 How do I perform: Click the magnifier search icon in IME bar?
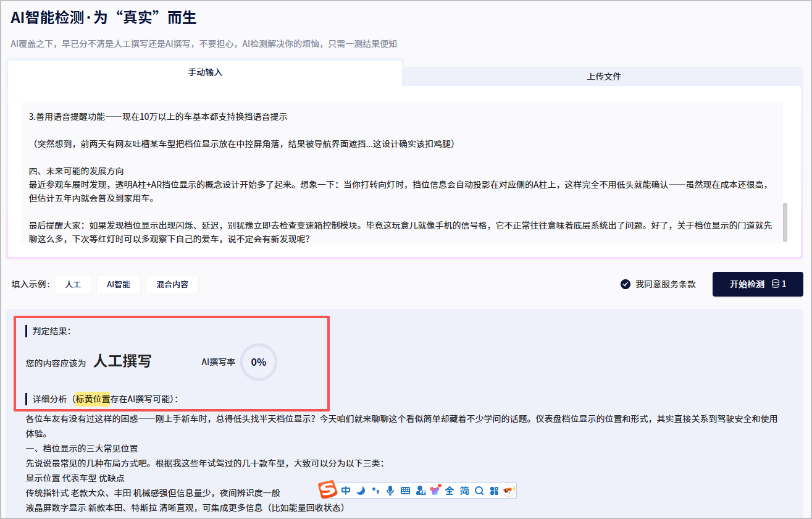tap(479, 491)
